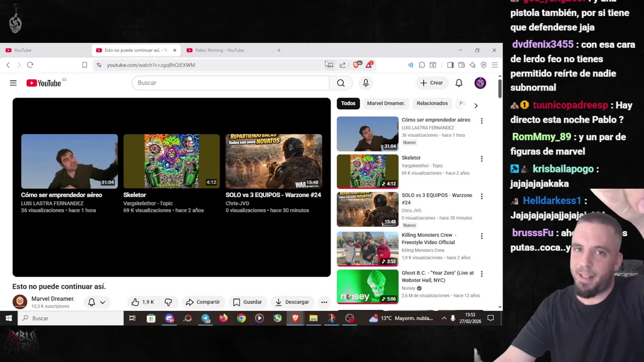Image resolution: width=644 pixels, height=362 pixels.
Task: Open options for 'Cómo ser emprendedor aéreo' sidebar video
Action: (481, 121)
